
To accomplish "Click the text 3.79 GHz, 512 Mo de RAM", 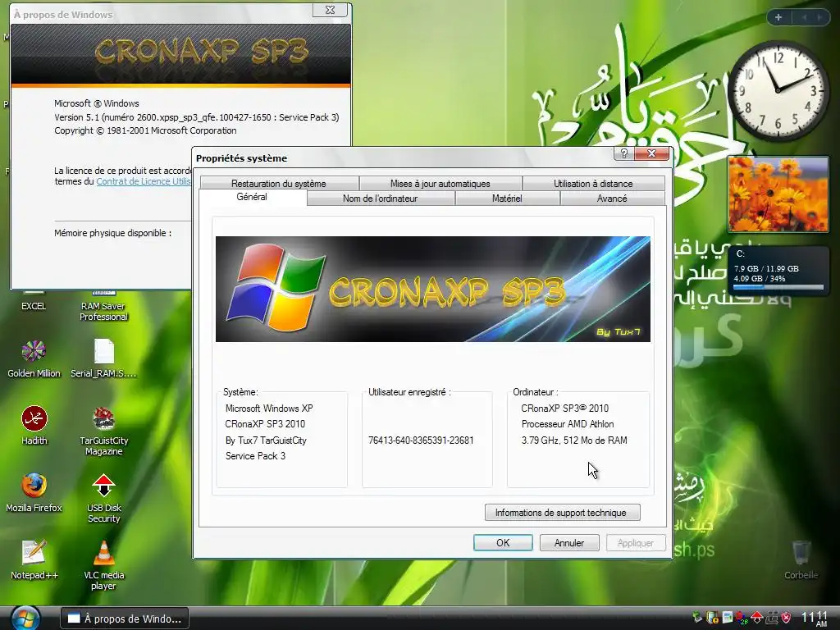I will coord(573,441).
